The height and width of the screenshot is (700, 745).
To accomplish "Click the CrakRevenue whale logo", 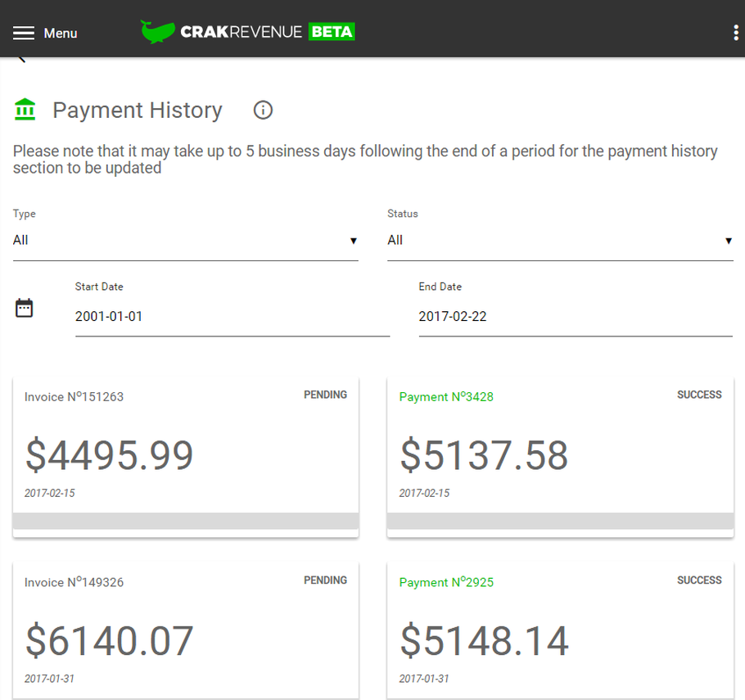I will [157, 32].
